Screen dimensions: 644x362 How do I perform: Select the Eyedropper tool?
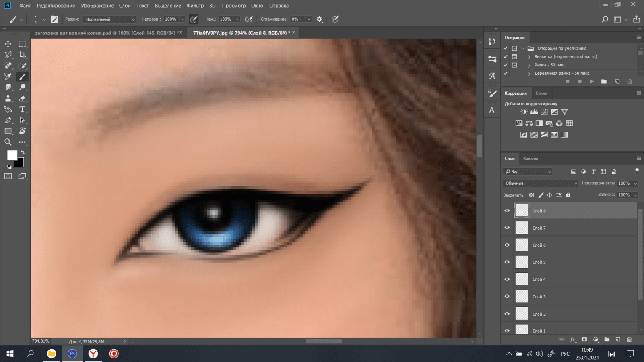point(8,76)
